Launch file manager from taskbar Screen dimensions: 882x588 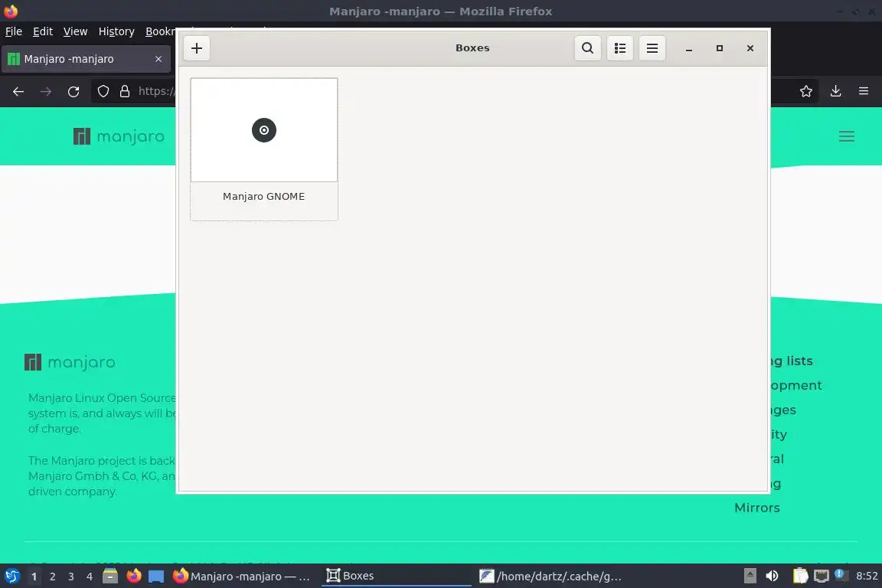click(x=110, y=577)
